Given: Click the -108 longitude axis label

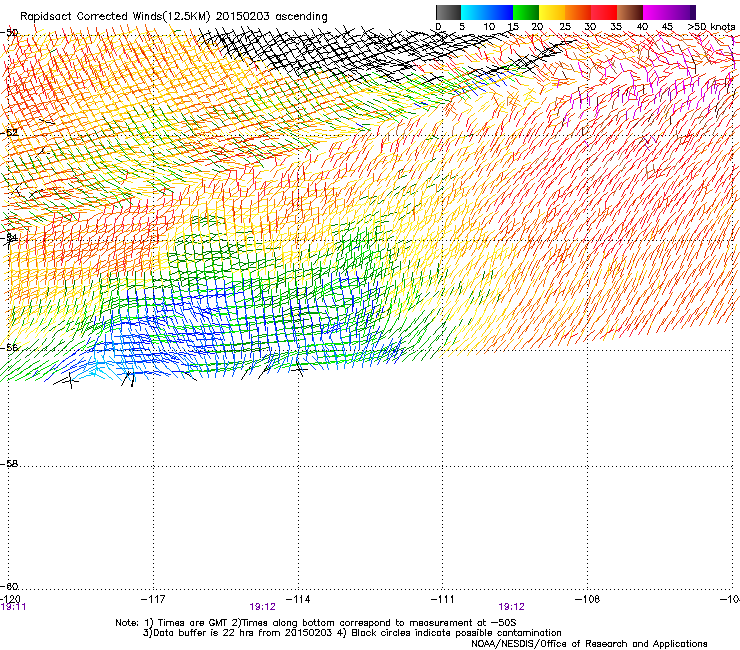Looking at the screenshot, I should tap(587, 599).
